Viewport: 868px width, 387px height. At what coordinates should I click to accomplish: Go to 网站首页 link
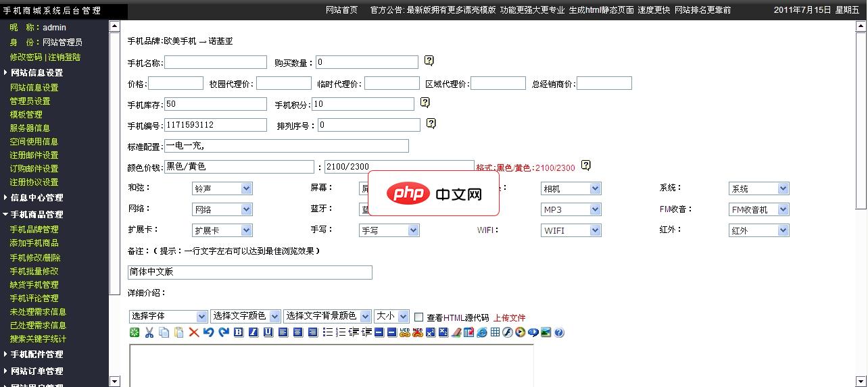point(341,10)
